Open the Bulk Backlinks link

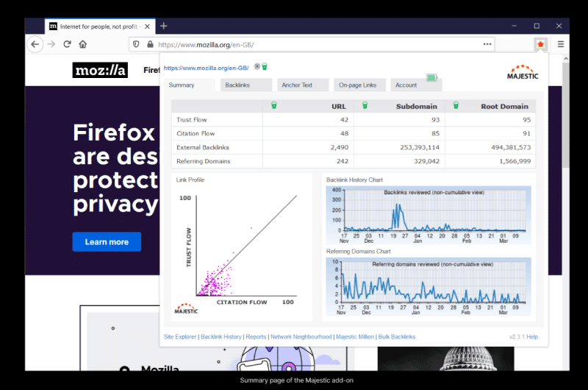(397, 337)
